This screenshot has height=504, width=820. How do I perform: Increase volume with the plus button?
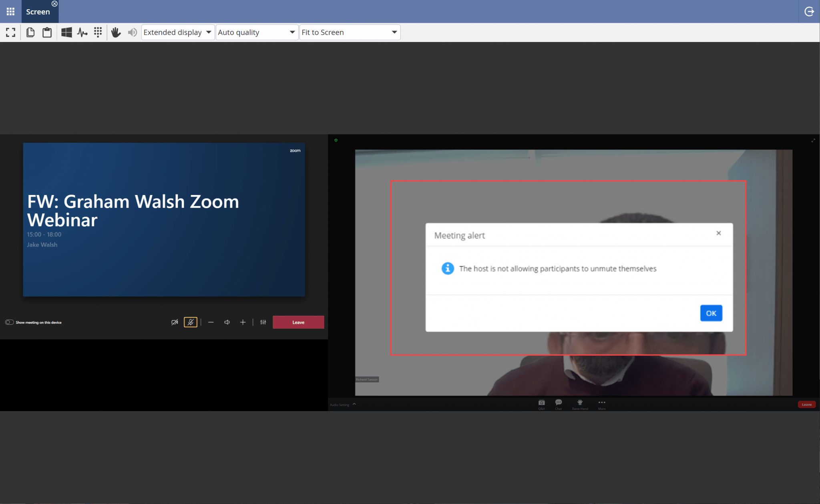click(243, 322)
